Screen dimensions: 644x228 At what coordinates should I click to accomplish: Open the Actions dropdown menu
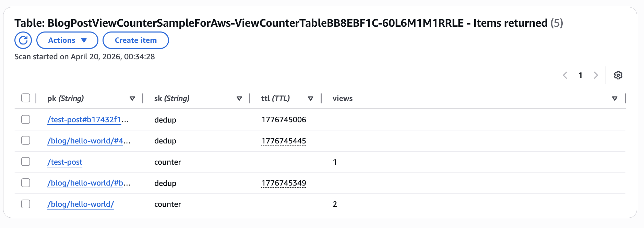click(x=67, y=40)
